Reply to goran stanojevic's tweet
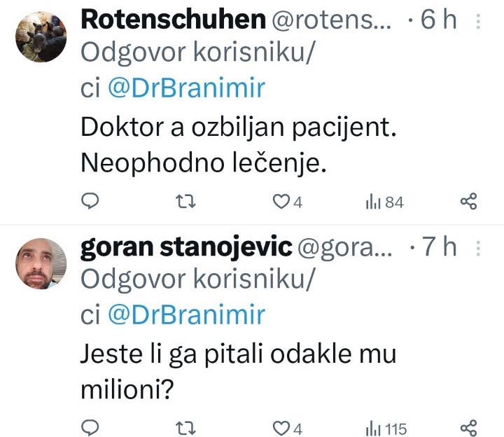 point(90,428)
